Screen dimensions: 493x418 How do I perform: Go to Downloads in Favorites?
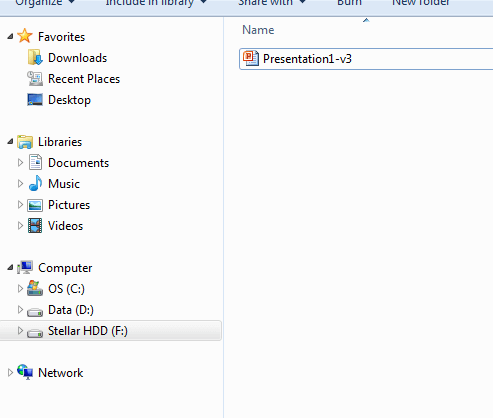click(77, 58)
